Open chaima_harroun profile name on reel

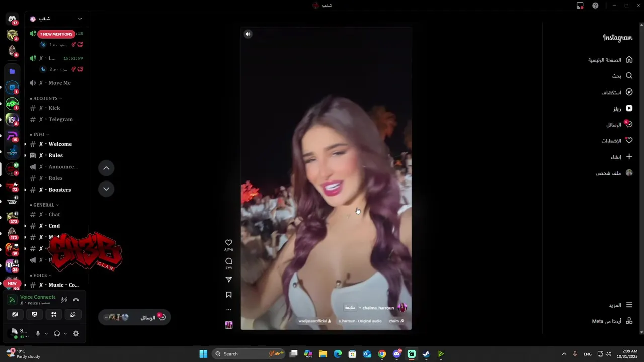378,308
